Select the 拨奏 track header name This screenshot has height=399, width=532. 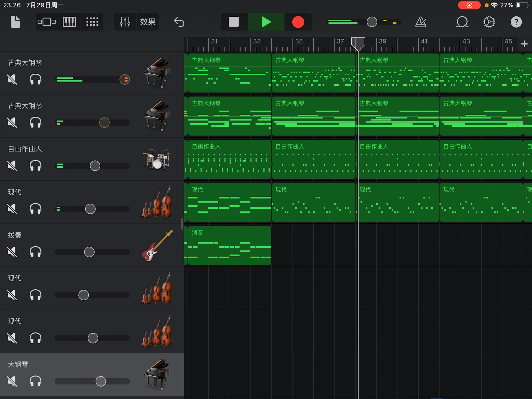pyautogui.click(x=15, y=235)
